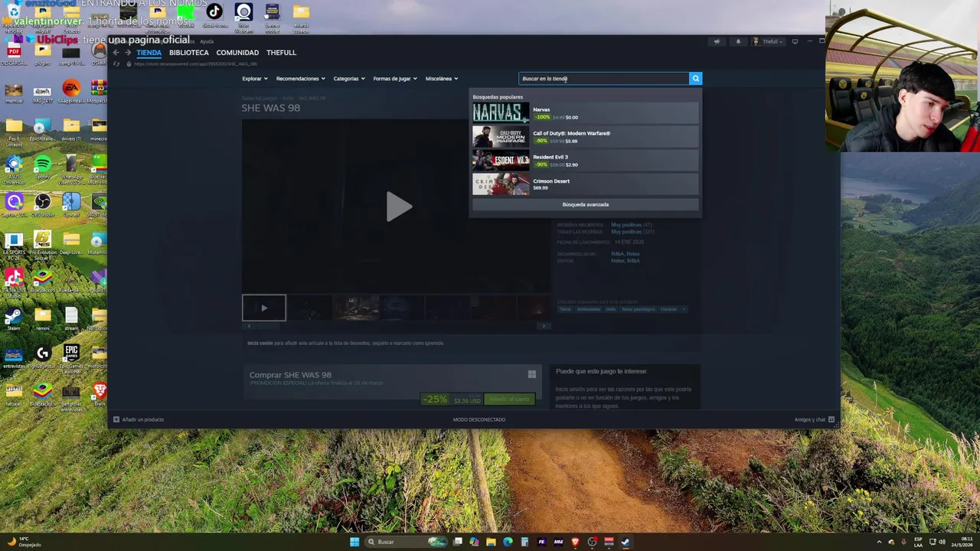The width and height of the screenshot is (980, 551).
Task: Click the 'Añadir al carro' button
Action: [509, 399]
